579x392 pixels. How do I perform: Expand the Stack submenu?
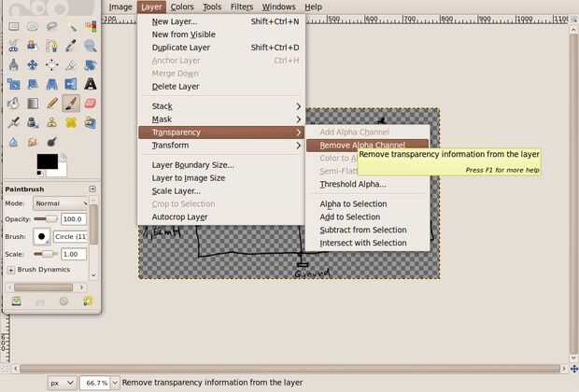click(221, 106)
